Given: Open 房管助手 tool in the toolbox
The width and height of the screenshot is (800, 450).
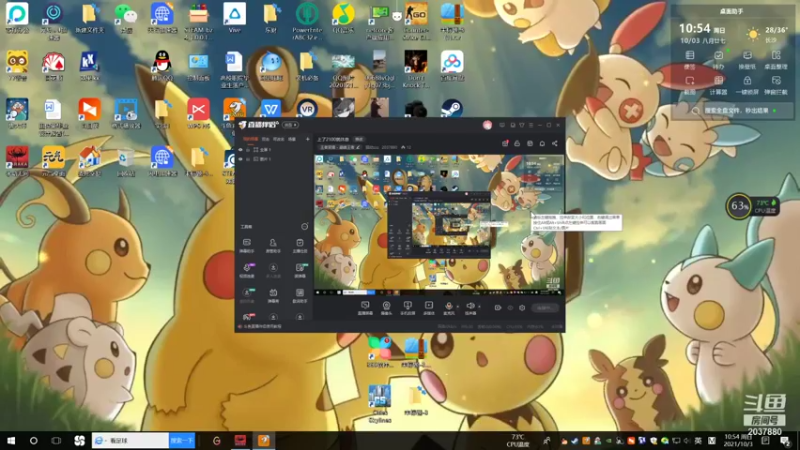Looking at the screenshot, I should tap(273, 245).
